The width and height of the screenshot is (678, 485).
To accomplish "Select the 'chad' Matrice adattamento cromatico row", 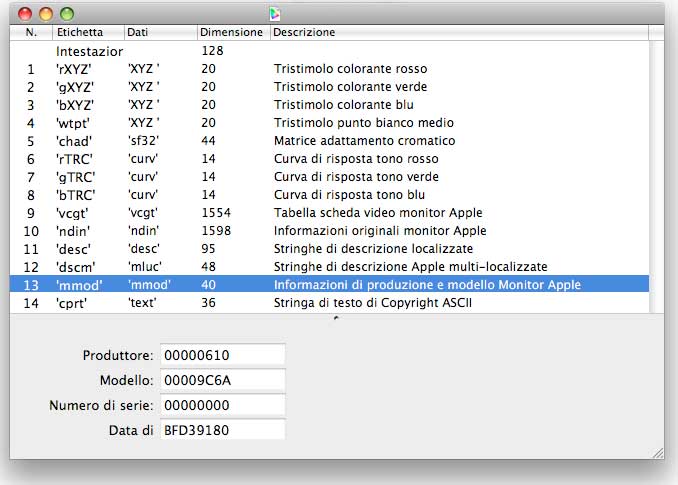I will pos(300,141).
